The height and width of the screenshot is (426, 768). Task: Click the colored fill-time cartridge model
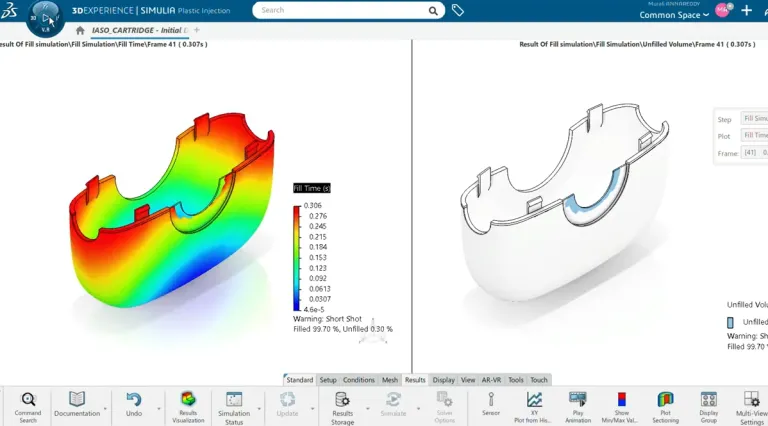pos(172,210)
